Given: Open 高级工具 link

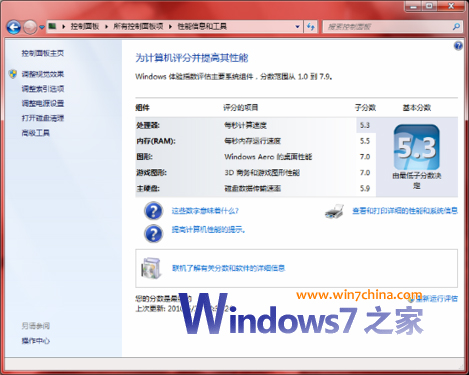Looking at the screenshot, I should point(36,133).
